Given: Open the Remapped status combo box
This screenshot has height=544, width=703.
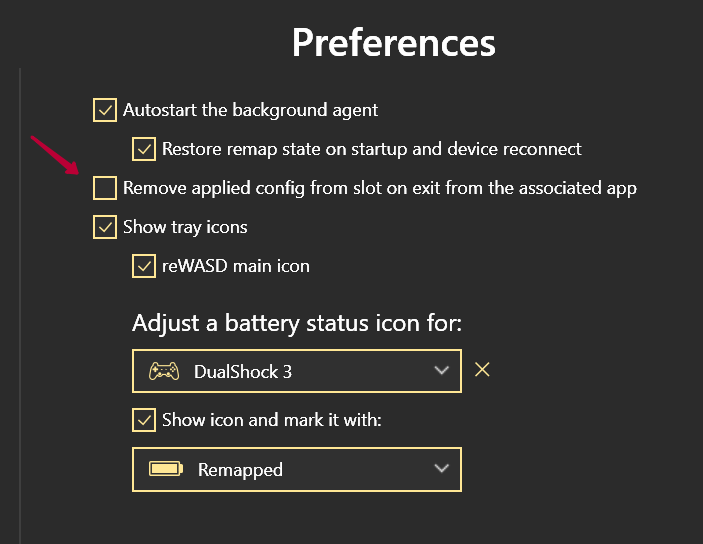Looking at the screenshot, I should (297, 470).
